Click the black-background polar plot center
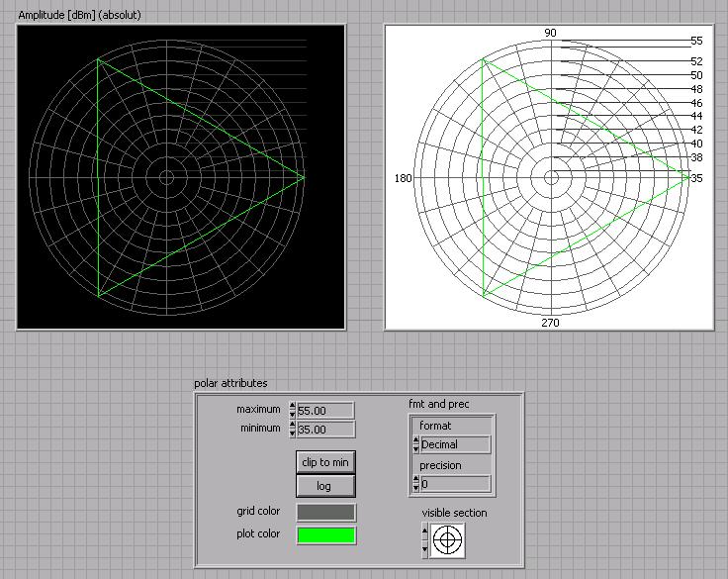This screenshot has width=728, height=579. (x=166, y=178)
